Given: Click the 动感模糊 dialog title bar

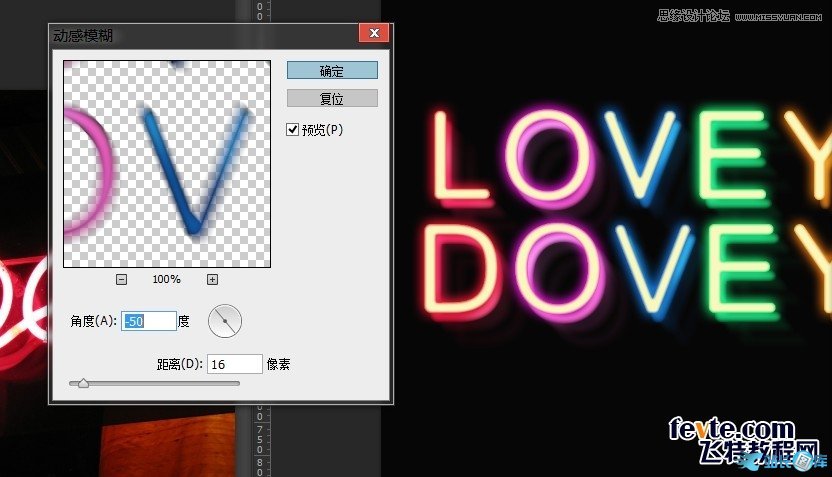Looking at the screenshot, I should coord(200,34).
